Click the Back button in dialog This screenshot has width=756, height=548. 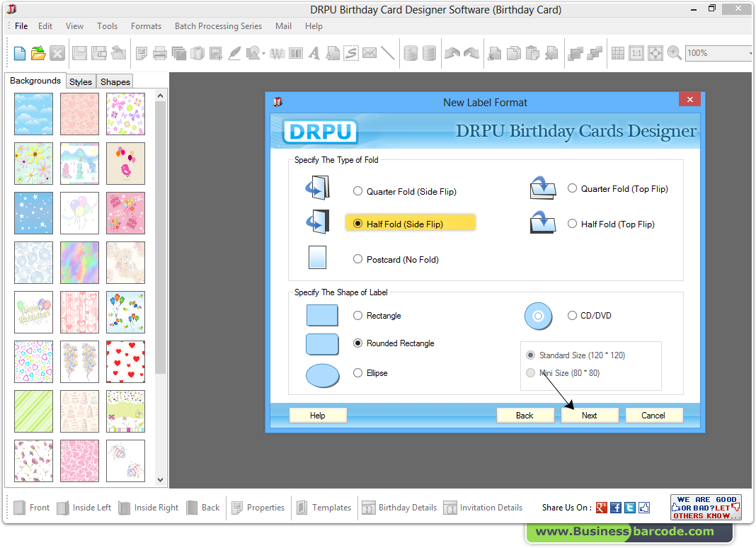[x=525, y=416]
